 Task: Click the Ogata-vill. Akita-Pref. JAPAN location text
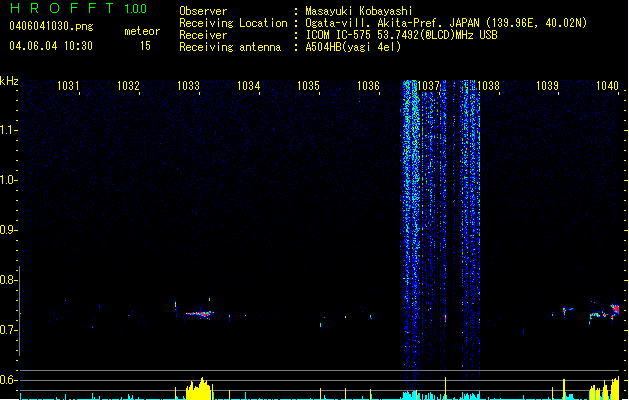[446, 23]
